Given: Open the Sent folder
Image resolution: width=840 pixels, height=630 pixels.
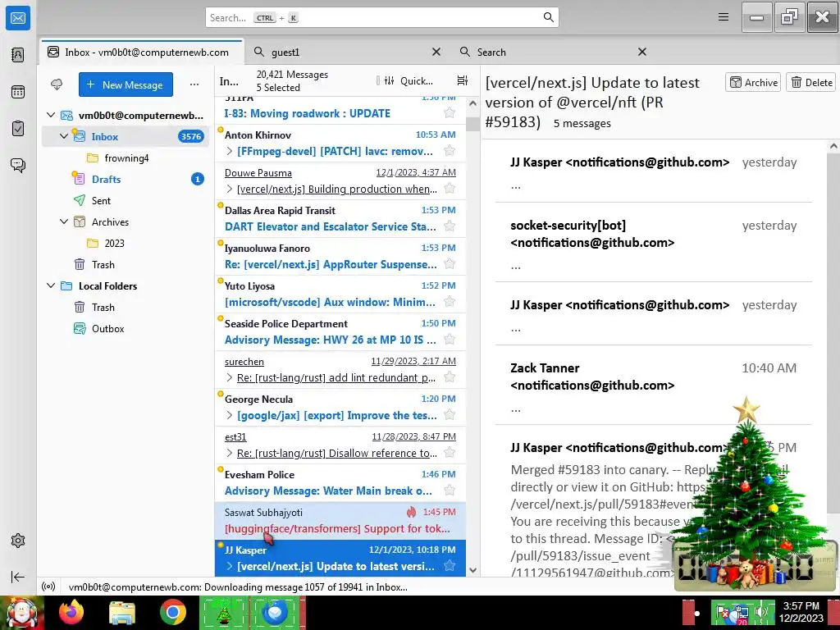Looking at the screenshot, I should (126, 201).
